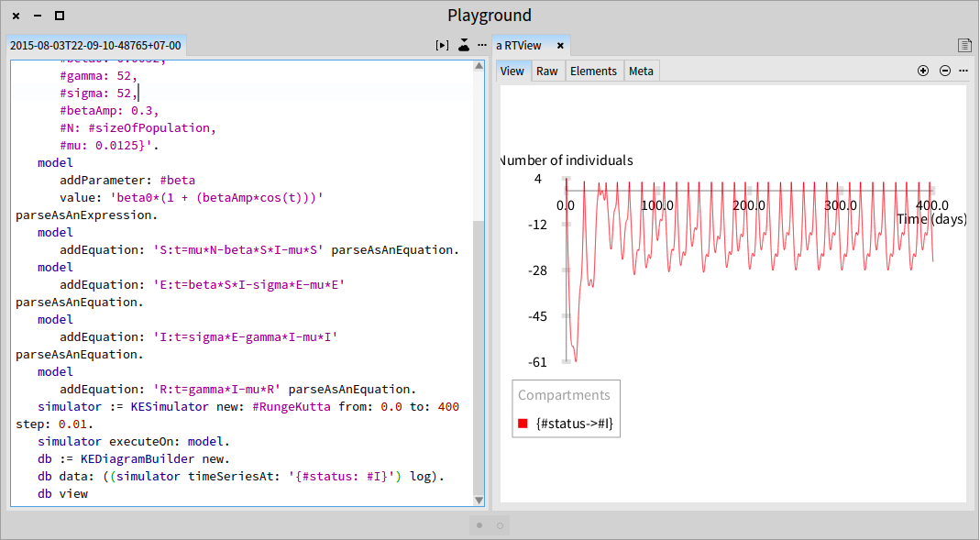
Task: Open the RTView view options ellipsis menu
Action: pyautogui.click(x=963, y=71)
